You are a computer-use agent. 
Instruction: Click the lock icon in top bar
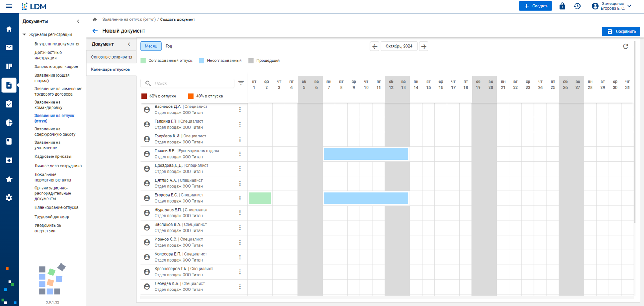(x=562, y=6)
